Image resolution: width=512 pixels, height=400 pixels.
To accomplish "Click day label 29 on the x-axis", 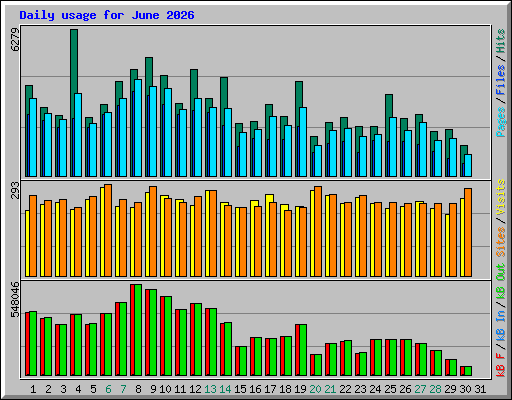I will click(x=450, y=389).
